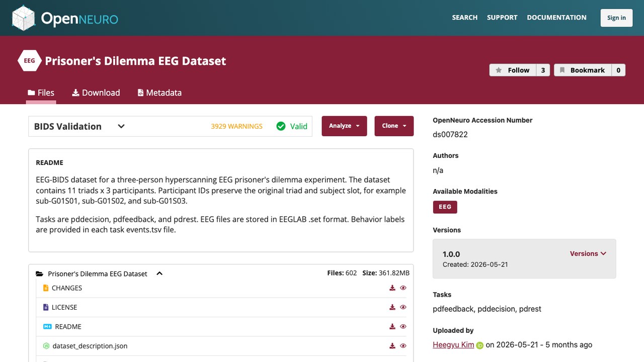
Task: View the CHANGES file with eye icon
Action: point(403,288)
